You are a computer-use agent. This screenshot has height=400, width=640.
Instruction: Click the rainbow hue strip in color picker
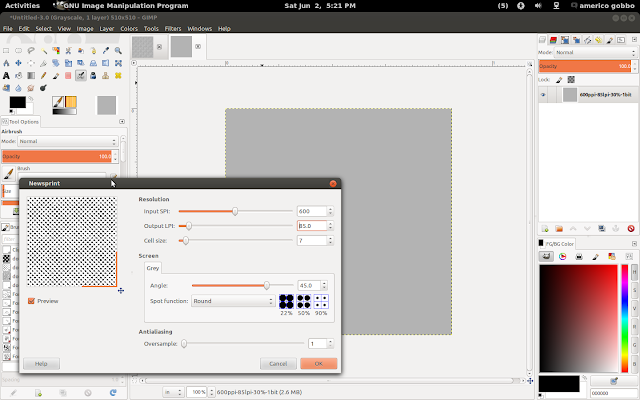point(624,318)
